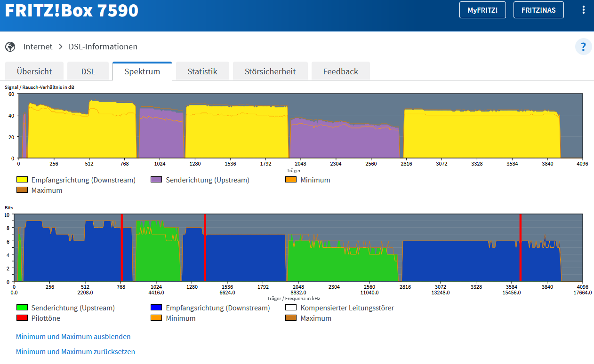Screen dimensions: 594x364
Task: Open the three-dot options menu
Action: 584,10
